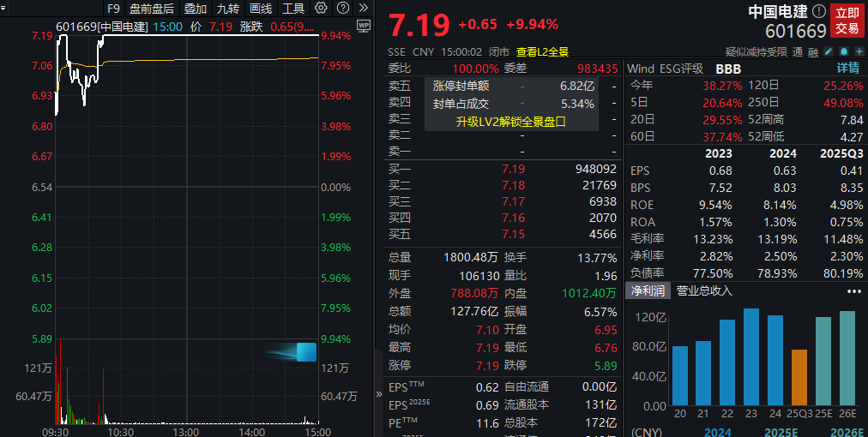Viewport: 868px width, 437px height.
Task: Click the 2023 ROE value 9.54%
Action: pos(715,206)
